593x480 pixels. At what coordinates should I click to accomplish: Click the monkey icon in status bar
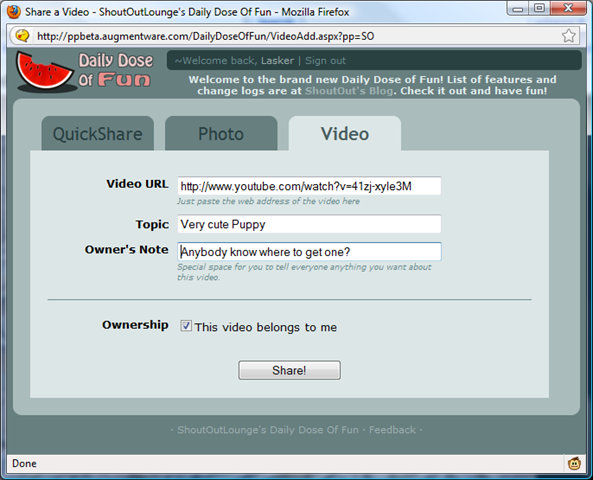(x=574, y=463)
